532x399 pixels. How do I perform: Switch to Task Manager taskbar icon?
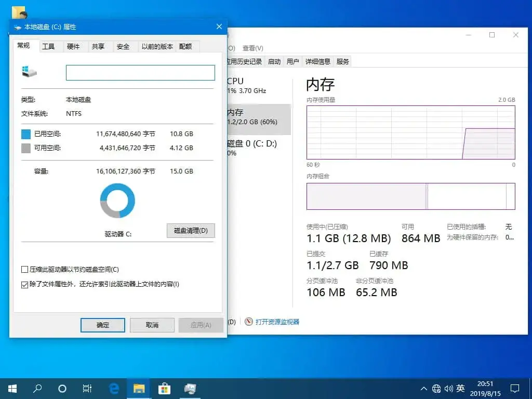tap(190, 389)
